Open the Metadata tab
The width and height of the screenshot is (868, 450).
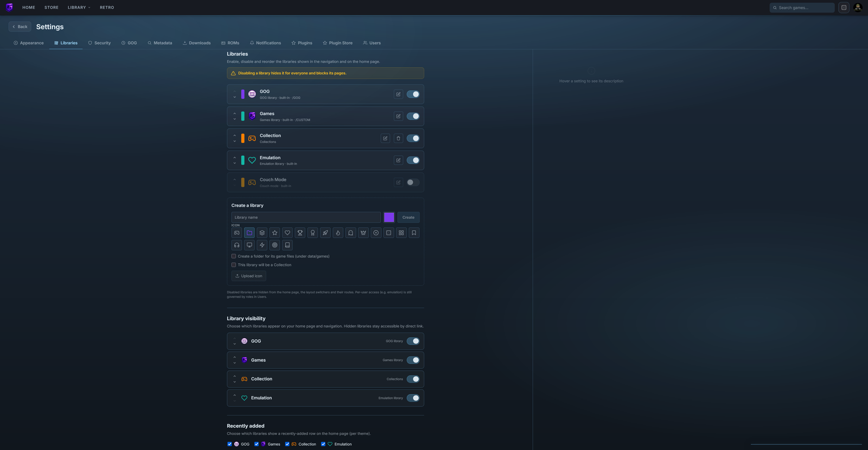(x=160, y=43)
